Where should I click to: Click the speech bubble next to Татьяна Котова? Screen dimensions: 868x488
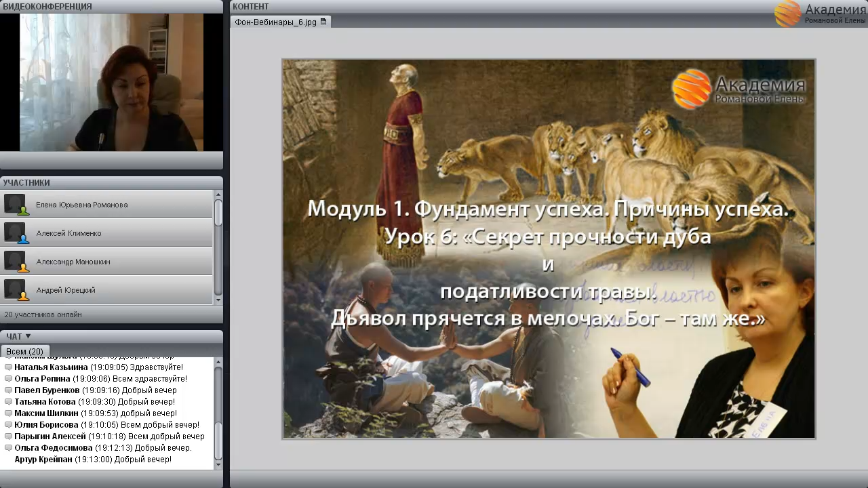pos(8,402)
